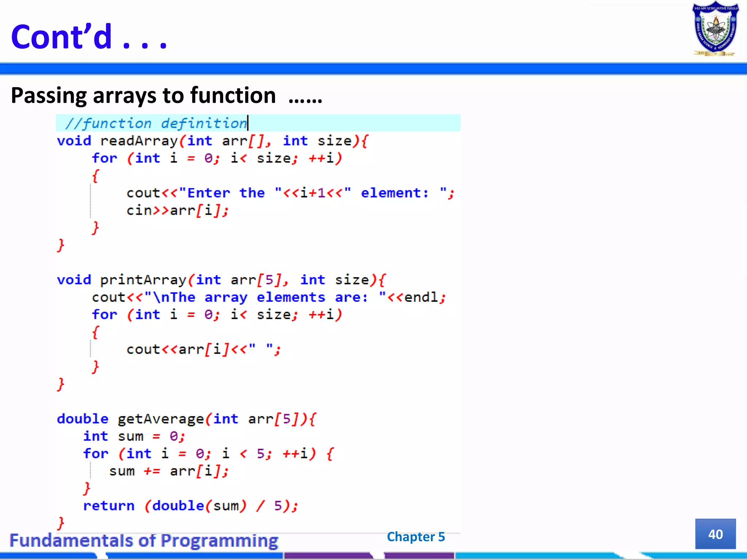Click the double keyword before getAverage
The height and width of the screenshot is (560, 747).
pyautogui.click(x=83, y=419)
